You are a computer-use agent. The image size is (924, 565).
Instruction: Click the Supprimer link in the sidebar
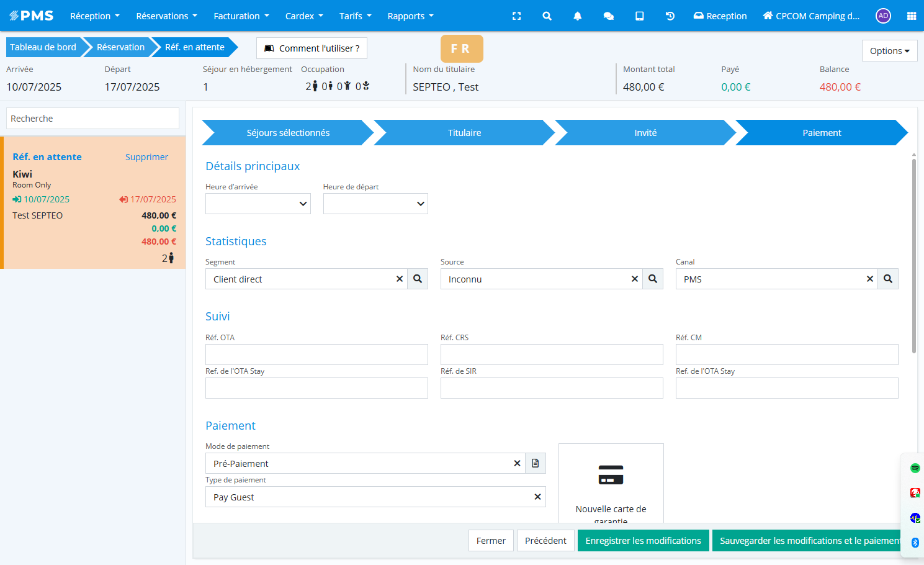point(146,157)
